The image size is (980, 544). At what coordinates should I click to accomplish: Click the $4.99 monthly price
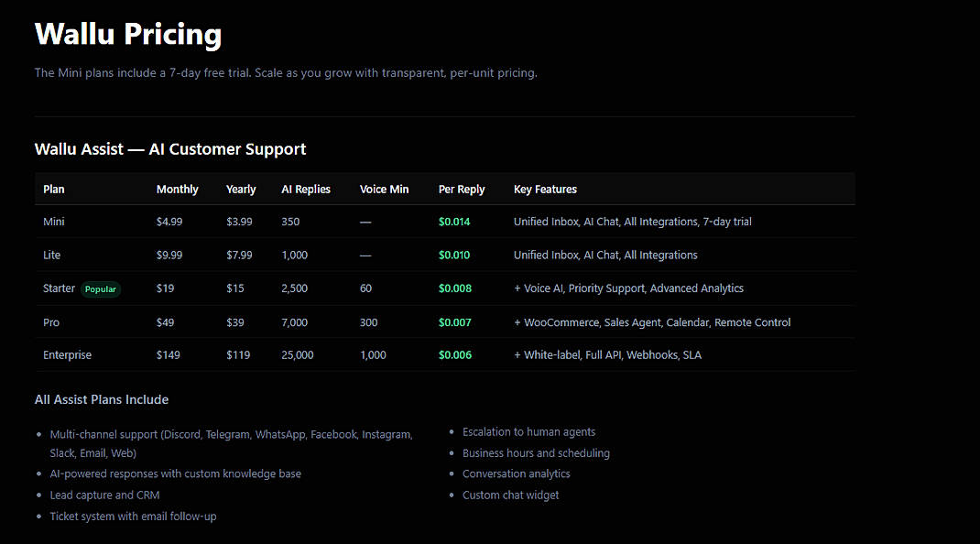pyautogui.click(x=169, y=222)
